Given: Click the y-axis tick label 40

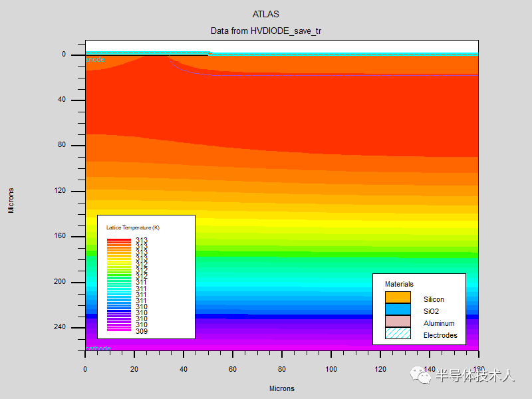Looking at the screenshot, I should [62, 99].
